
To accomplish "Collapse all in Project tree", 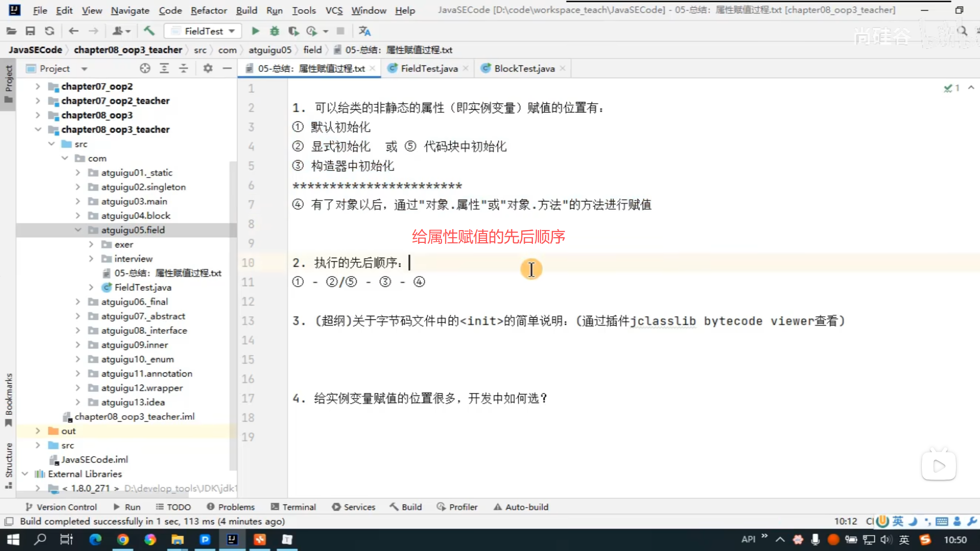I will tap(183, 68).
